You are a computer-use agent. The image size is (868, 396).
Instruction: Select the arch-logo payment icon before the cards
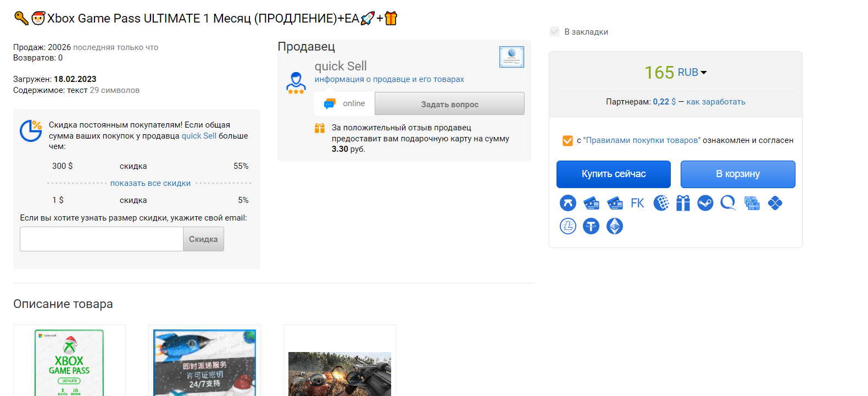[x=568, y=203]
